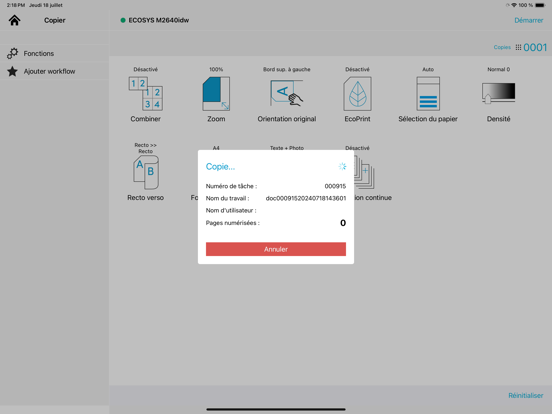This screenshot has height=414, width=552.
Task: Tap the Copies label
Action: click(502, 47)
